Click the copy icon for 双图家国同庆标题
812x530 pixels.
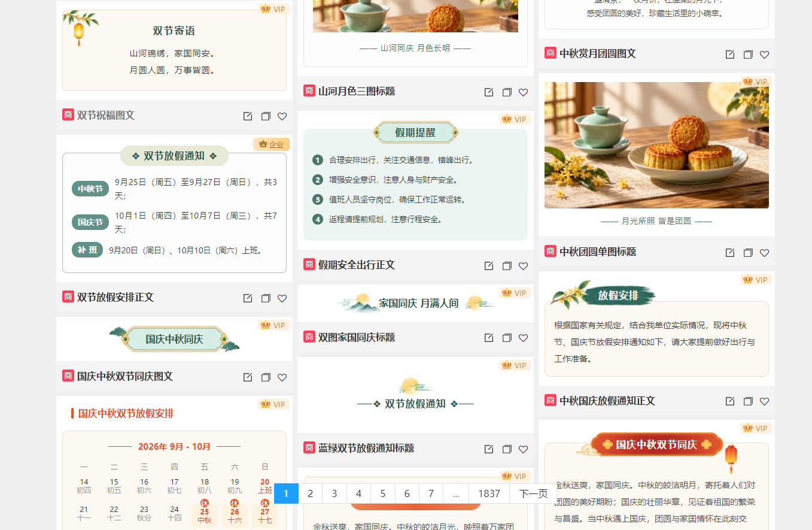(x=507, y=338)
